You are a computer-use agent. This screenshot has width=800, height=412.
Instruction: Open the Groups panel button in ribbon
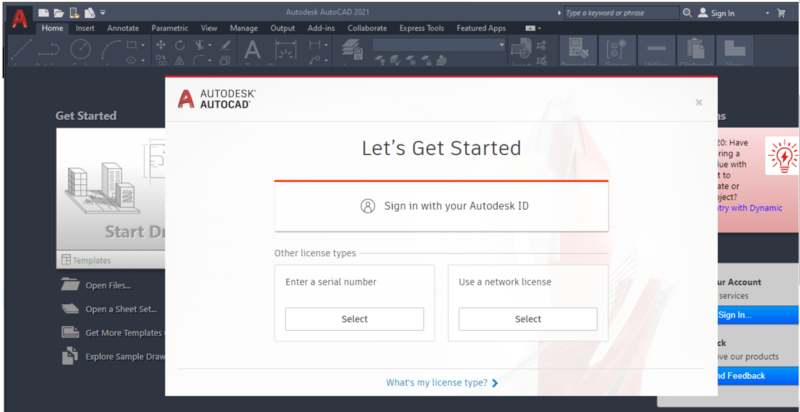(617, 51)
